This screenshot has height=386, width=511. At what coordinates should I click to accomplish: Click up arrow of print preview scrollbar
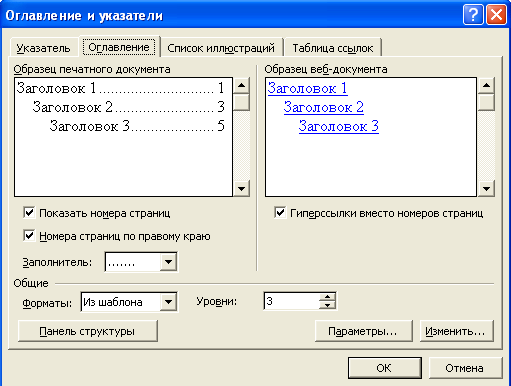[x=241, y=86]
